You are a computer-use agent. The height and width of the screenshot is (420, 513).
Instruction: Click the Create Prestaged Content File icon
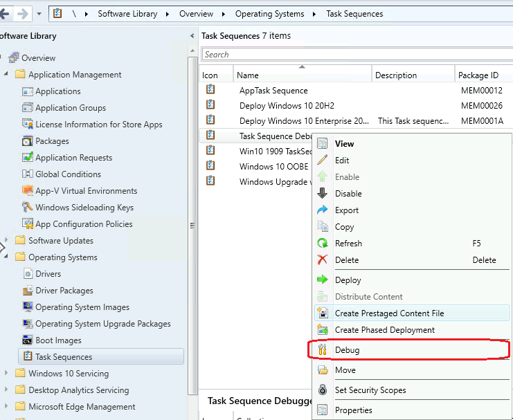[322, 313]
